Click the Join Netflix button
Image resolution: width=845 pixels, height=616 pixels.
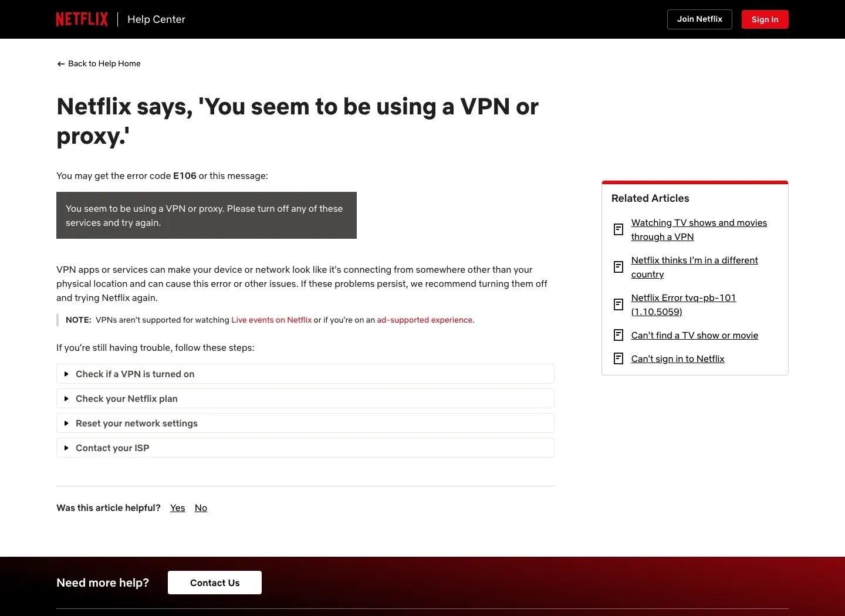(699, 19)
